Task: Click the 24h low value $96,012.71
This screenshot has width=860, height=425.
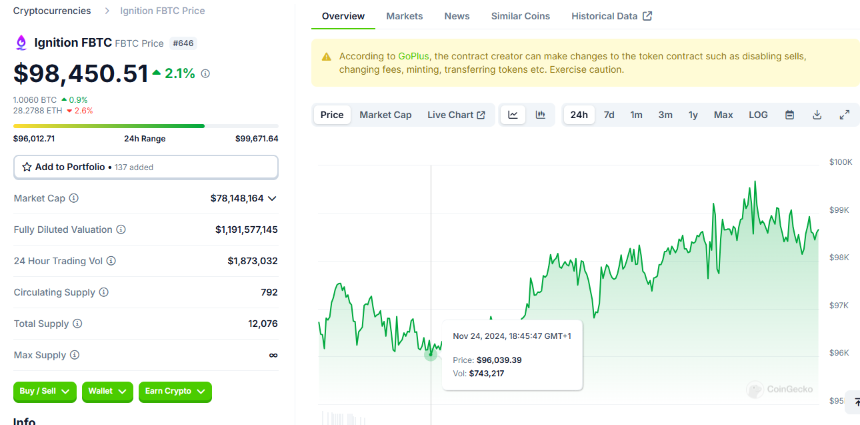Action: click(x=34, y=139)
